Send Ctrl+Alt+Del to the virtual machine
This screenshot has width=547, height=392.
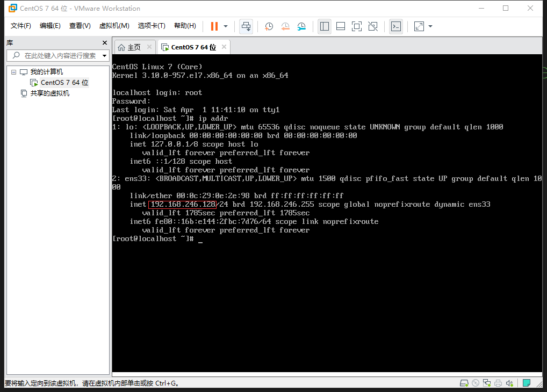point(246,26)
